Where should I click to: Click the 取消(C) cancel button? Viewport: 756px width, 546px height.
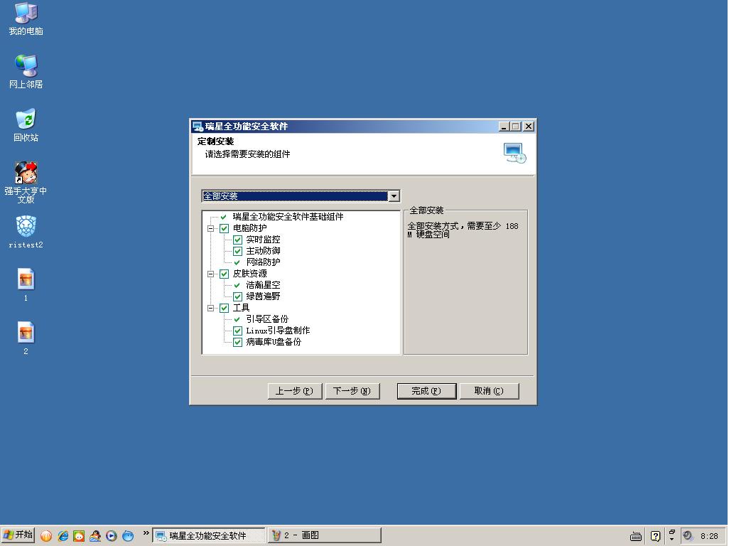point(490,391)
